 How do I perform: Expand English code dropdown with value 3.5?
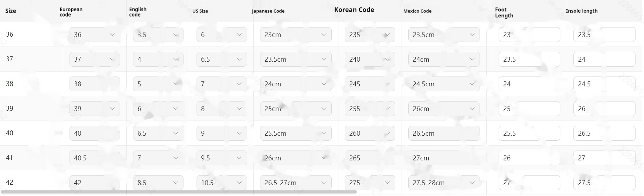(x=158, y=35)
